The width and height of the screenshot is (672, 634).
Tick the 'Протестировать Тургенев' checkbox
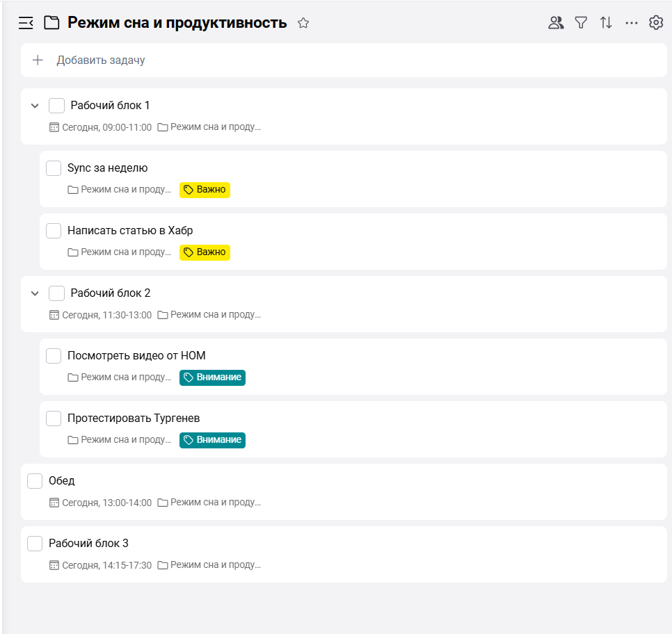[x=54, y=418]
